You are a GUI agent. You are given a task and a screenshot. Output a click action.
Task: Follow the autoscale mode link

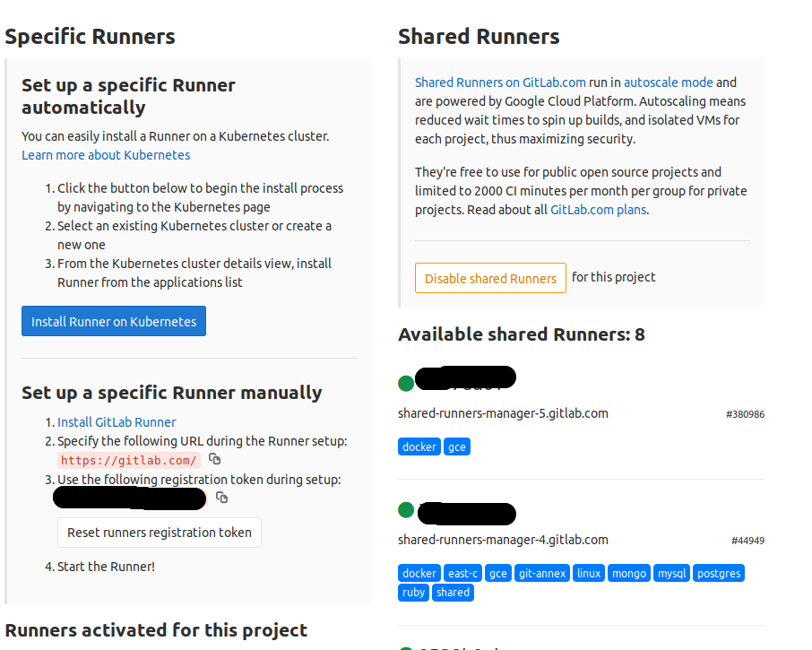pyautogui.click(x=669, y=82)
